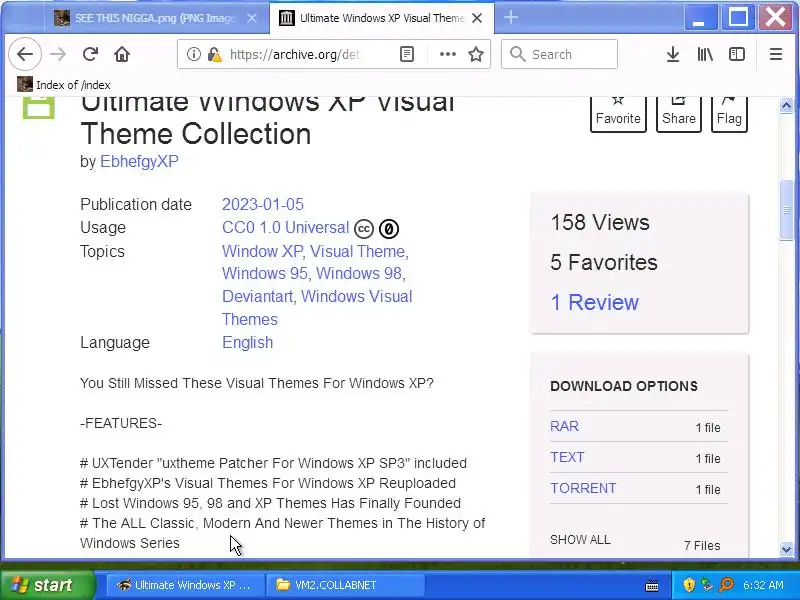Switch to VM2.COLLABNET taskbar window
Screen dimensions: 800x600
(x=347, y=585)
